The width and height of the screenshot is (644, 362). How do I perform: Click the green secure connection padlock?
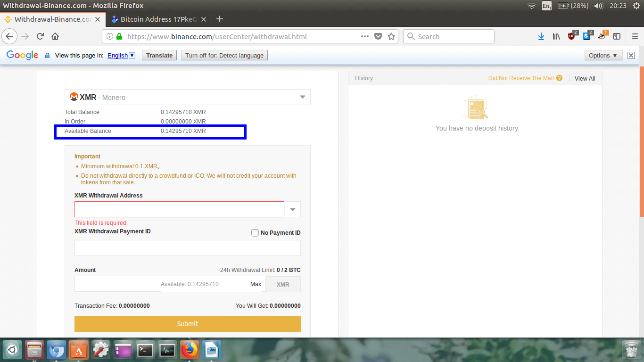pyautogui.click(x=119, y=36)
